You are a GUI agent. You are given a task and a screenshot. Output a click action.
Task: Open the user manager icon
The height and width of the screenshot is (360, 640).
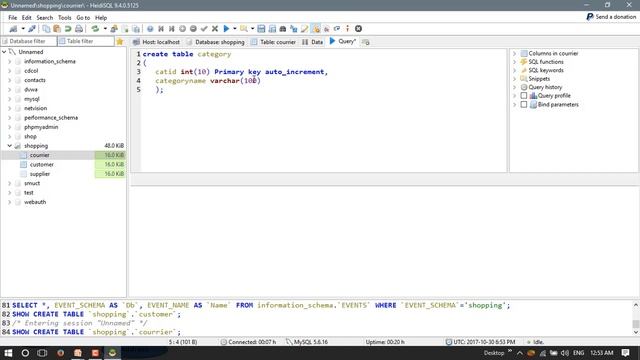(114, 29)
